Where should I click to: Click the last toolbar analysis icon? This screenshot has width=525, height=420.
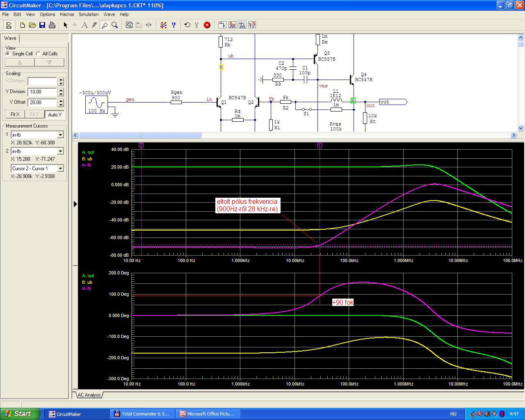(x=252, y=25)
